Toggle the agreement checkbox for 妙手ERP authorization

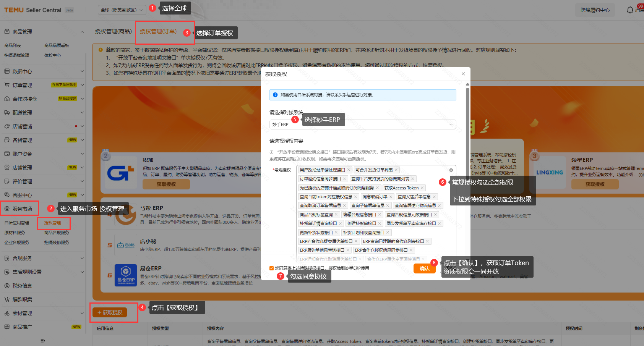point(271,268)
